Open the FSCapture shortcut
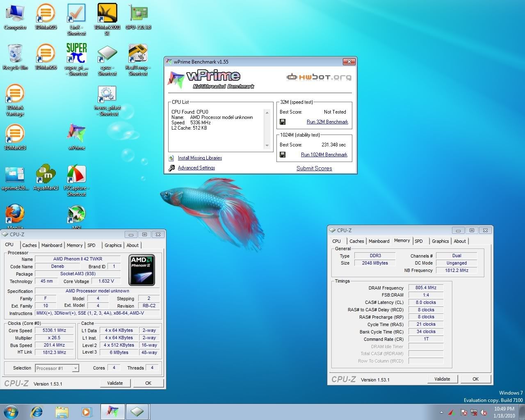 pyautogui.click(x=76, y=180)
